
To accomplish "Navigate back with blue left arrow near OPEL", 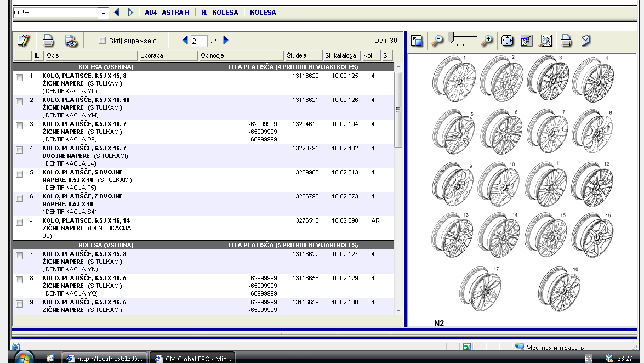I will 117,12.
